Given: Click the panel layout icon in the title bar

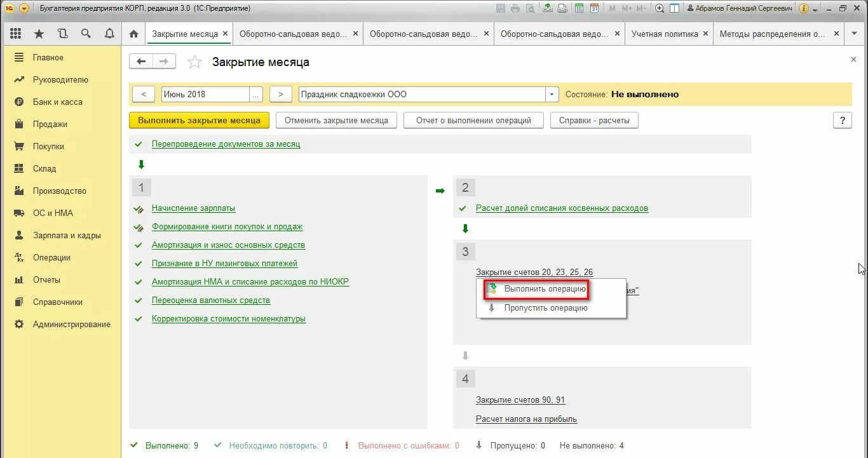Looking at the screenshot, I should (674, 9).
